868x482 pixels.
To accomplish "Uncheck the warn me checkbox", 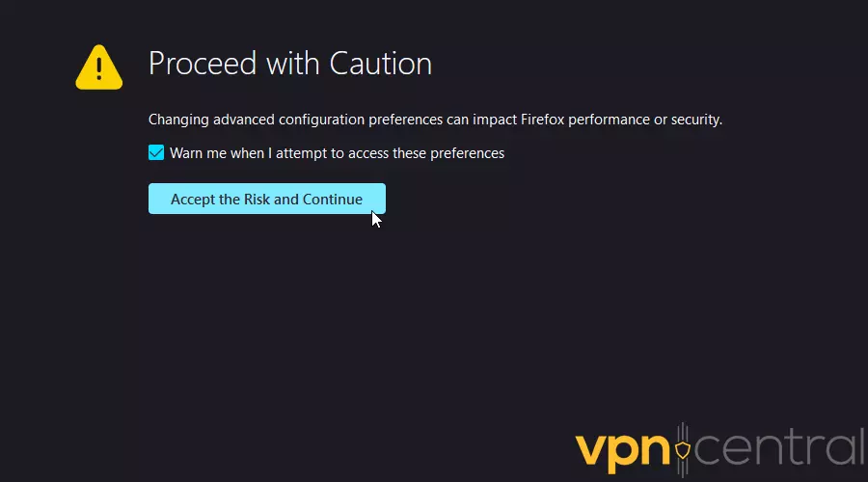I will point(156,152).
